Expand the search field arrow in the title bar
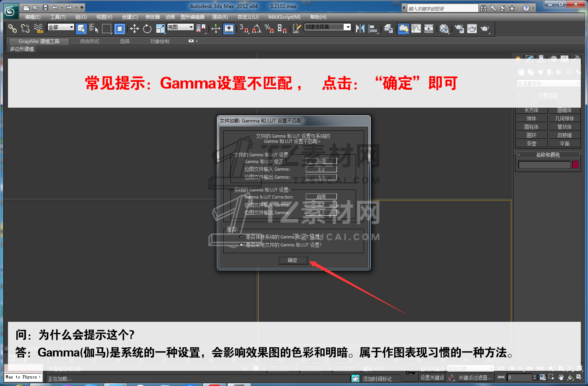588x386 pixels. click(x=404, y=8)
